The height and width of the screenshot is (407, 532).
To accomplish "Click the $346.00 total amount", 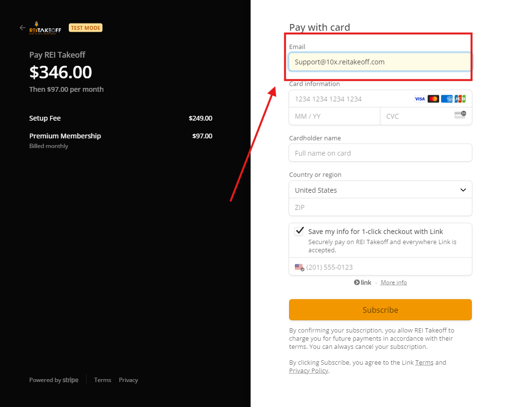I will point(61,72).
